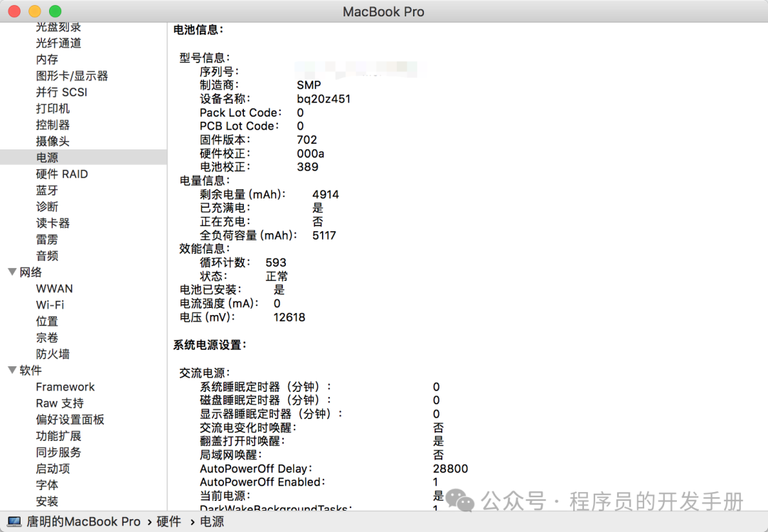Click device name bq20z451
This screenshot has width=768, height=532.
(x=324, y=99)
